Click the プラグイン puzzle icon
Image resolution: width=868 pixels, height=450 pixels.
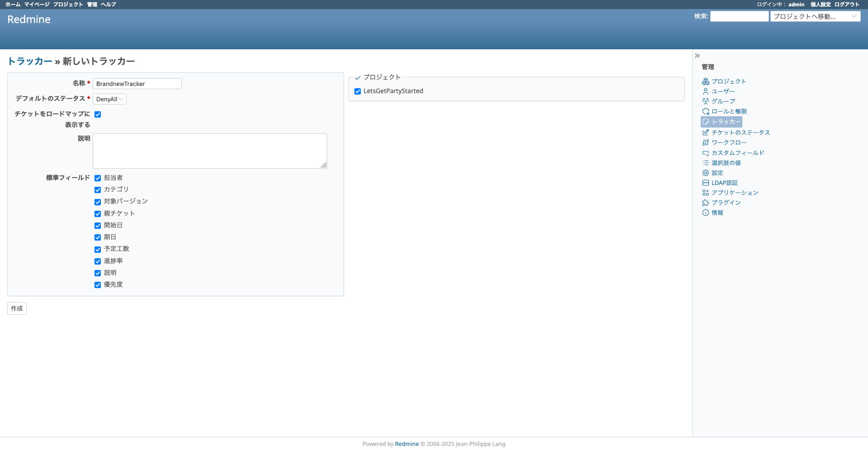pyautogui.click(x=705, y=203)
